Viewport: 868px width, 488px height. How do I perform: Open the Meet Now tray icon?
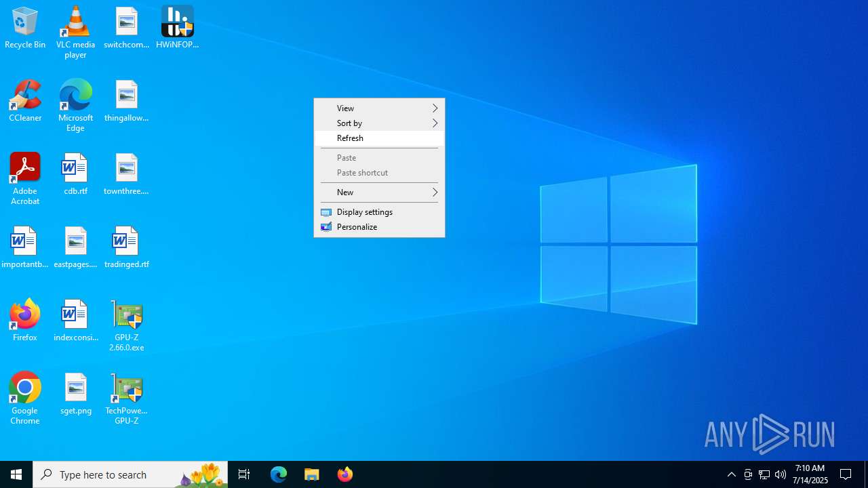748,474
